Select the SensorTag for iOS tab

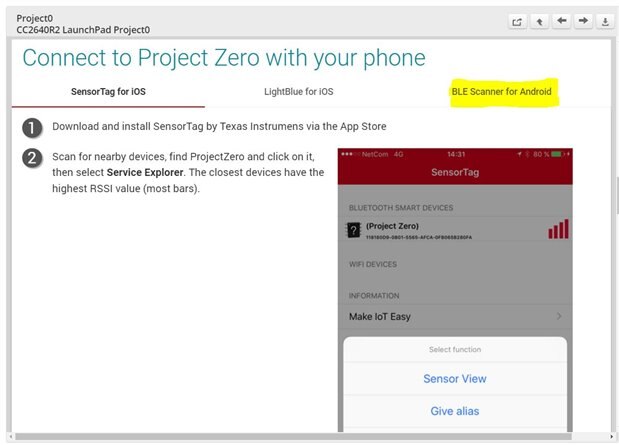coord(108,92)
